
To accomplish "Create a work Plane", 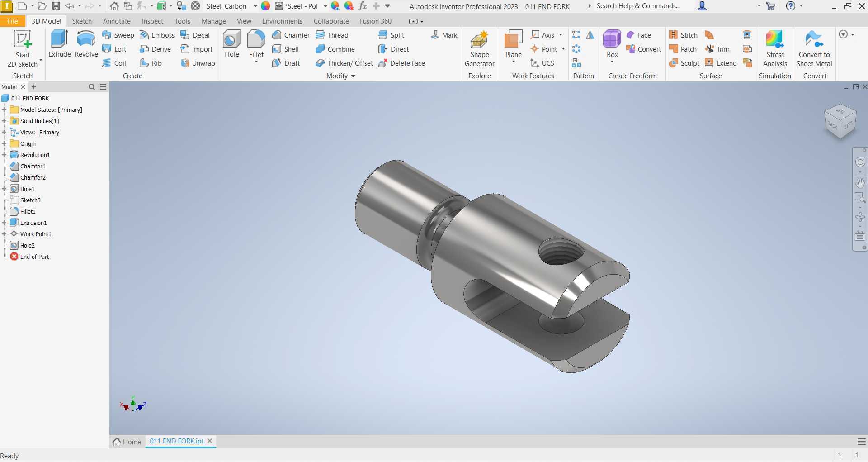I will point(513,44).
